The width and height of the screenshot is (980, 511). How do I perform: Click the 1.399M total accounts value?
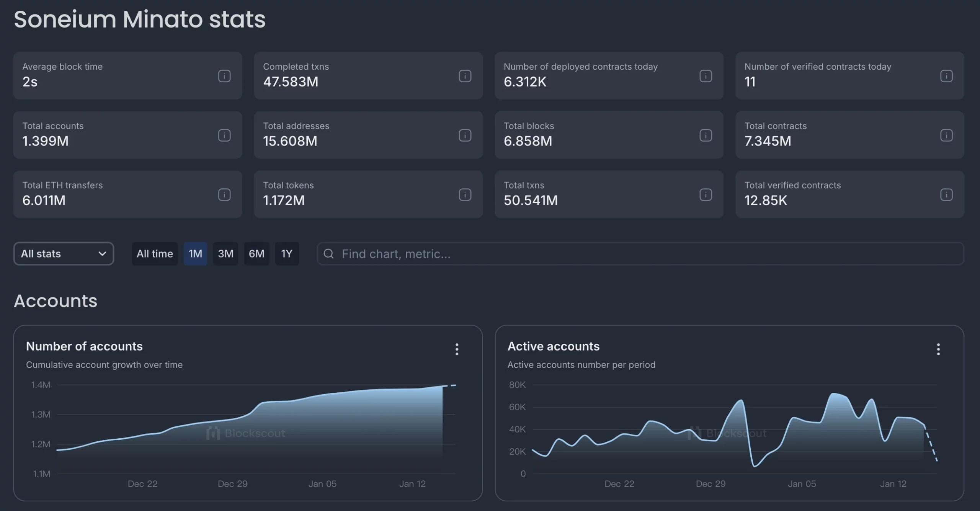[x=46, y=141]
